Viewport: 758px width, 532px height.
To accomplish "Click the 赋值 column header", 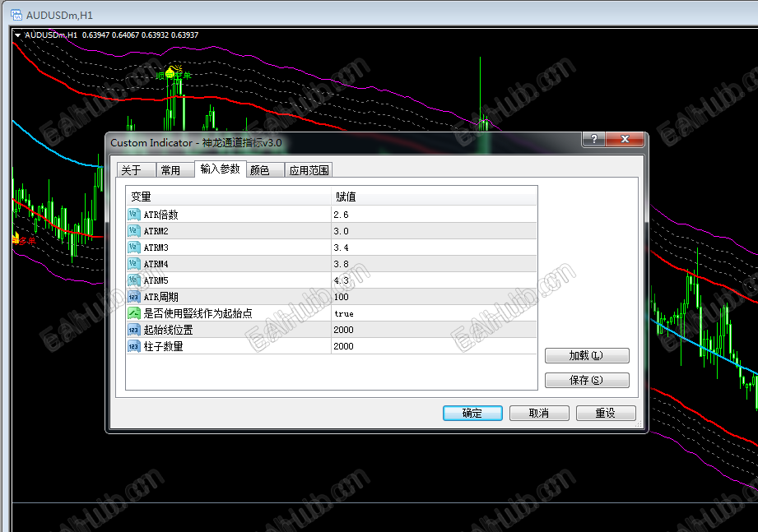I will pos(434,197).
